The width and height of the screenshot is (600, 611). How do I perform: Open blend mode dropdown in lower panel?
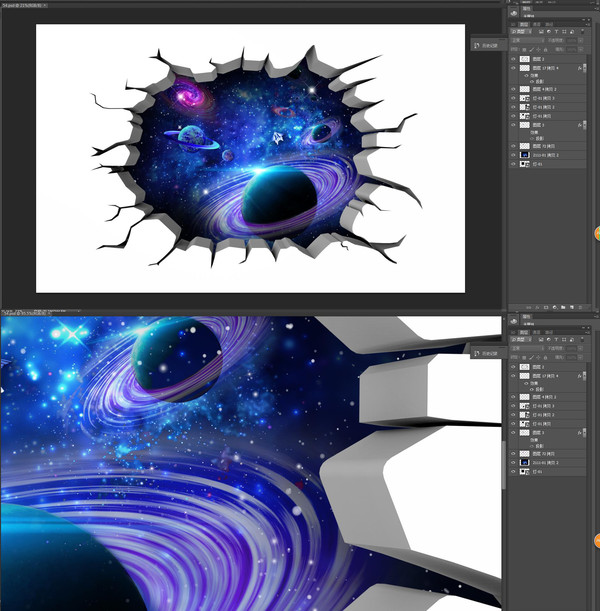[528, 348]
